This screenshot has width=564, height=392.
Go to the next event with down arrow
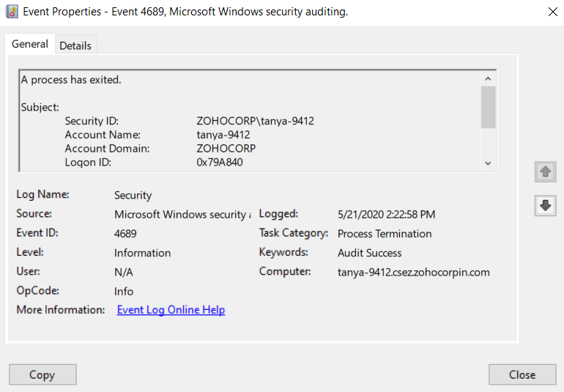pos(545,206)
